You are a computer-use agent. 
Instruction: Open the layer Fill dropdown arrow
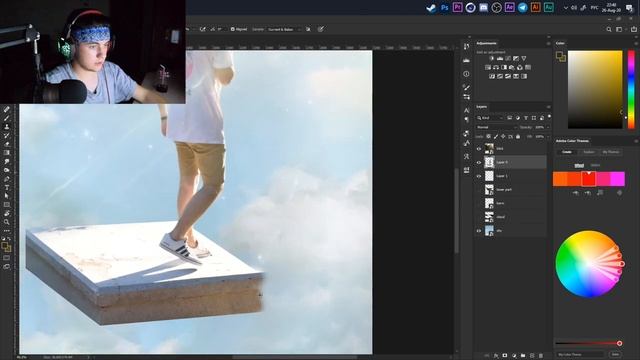[x=548, y=136]
